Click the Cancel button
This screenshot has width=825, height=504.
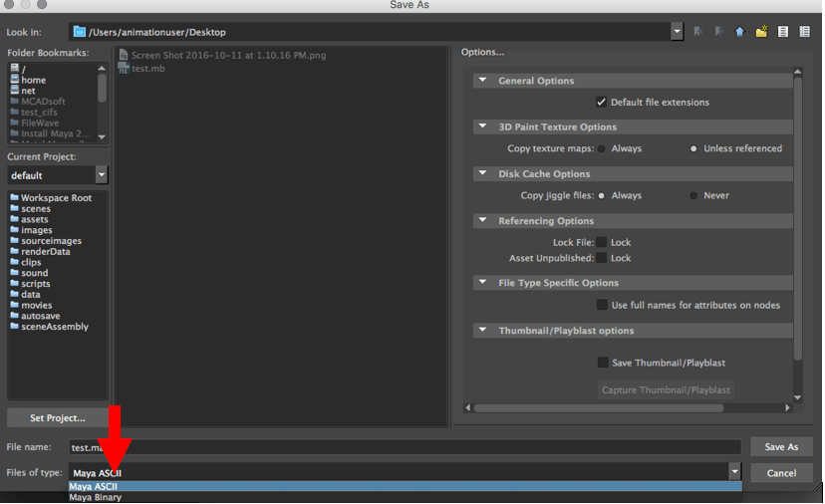coord(781,473)
